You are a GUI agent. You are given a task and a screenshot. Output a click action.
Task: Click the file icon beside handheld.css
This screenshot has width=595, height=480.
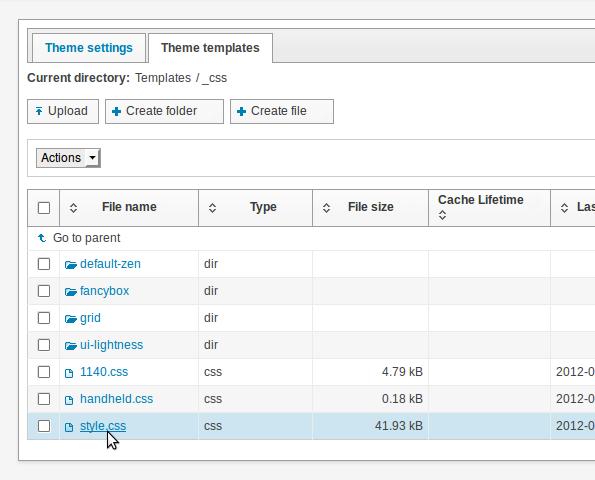click(69, 400)
